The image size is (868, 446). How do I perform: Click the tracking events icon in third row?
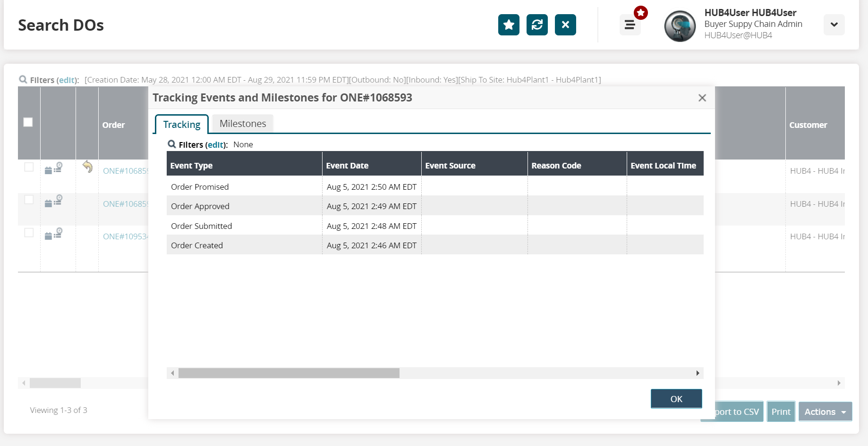pyautogui.click(x=53, y=234)
